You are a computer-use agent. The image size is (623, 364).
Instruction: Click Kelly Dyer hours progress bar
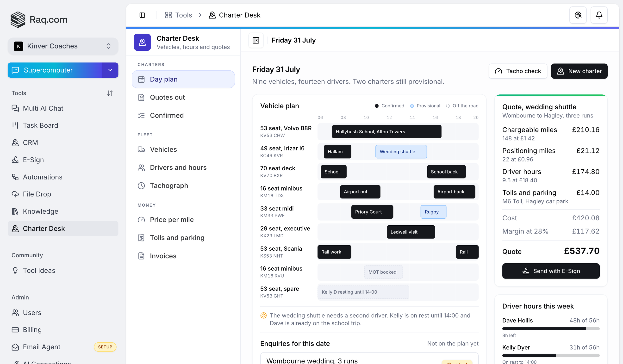(x=551, y=356)
